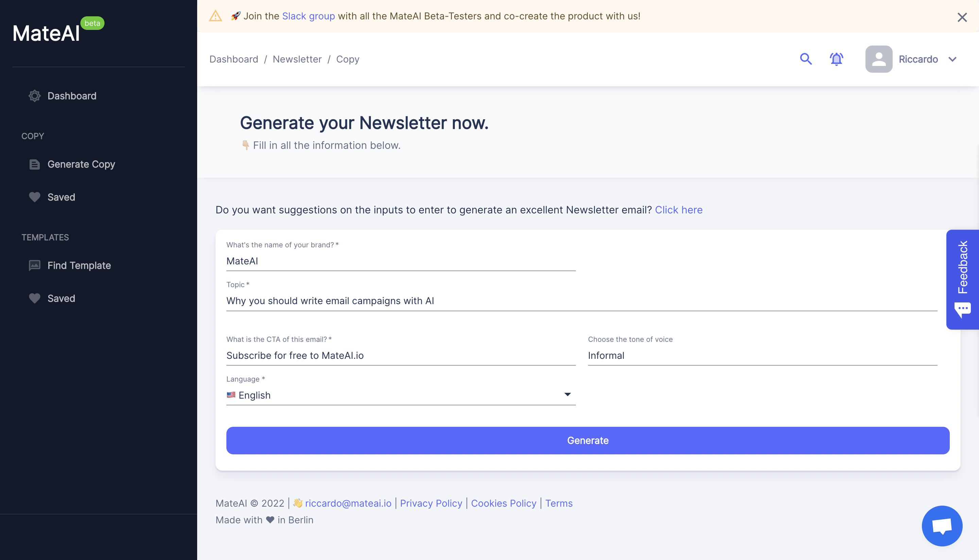Click the Dashboard gear icon in sidebar
Viewport: 979px width, 560px height.
point(35,96)
